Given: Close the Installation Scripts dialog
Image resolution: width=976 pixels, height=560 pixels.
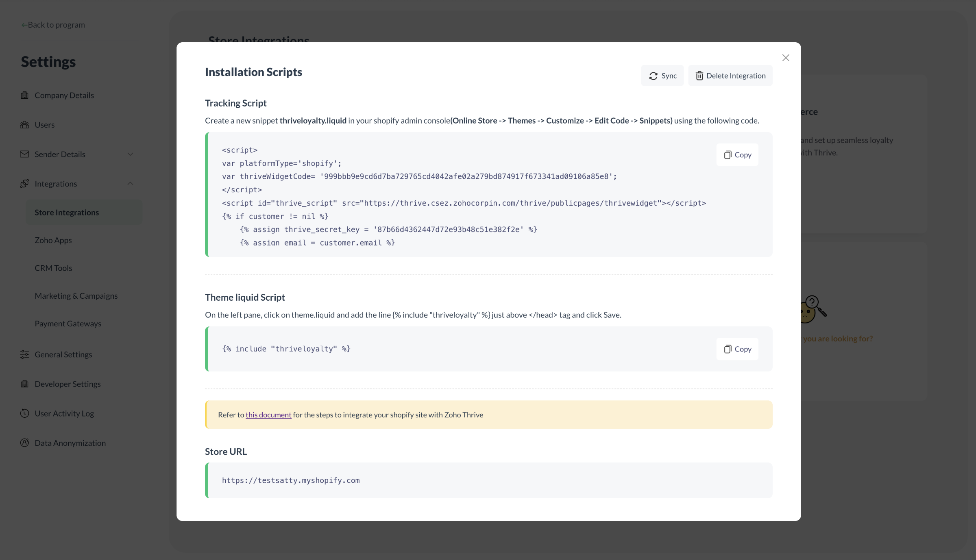Looking at the screenshot, I should click(785, 58).
